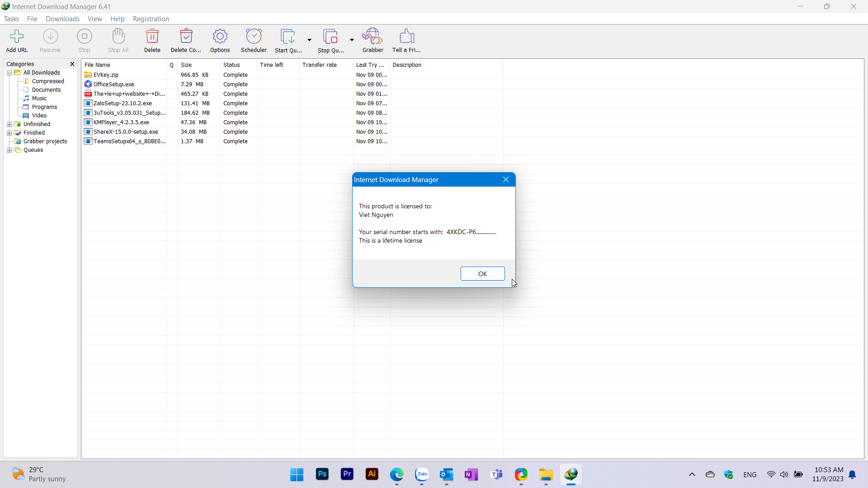
Task: Open Tell a Friend feature
Action: (x=406, y=41)
